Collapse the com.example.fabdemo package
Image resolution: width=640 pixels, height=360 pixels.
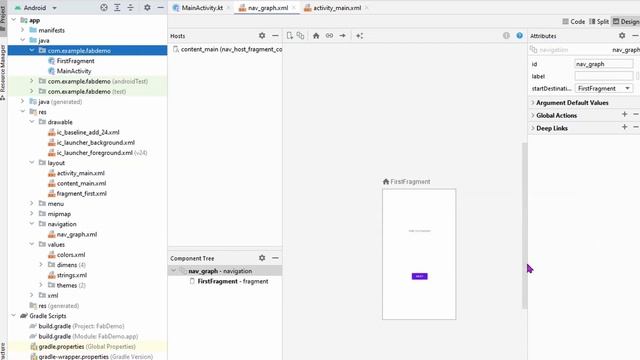pyautogui.click(x=31, y=50)
